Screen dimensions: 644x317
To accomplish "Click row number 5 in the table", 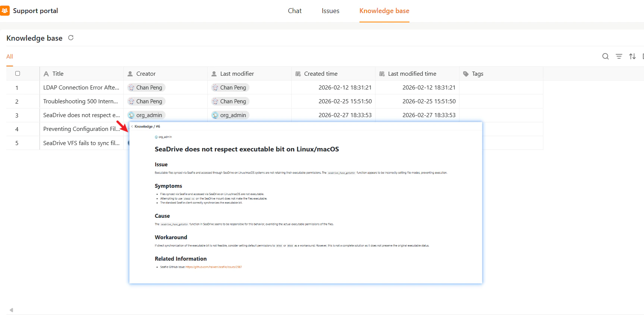I will click(x=17, y=143).
